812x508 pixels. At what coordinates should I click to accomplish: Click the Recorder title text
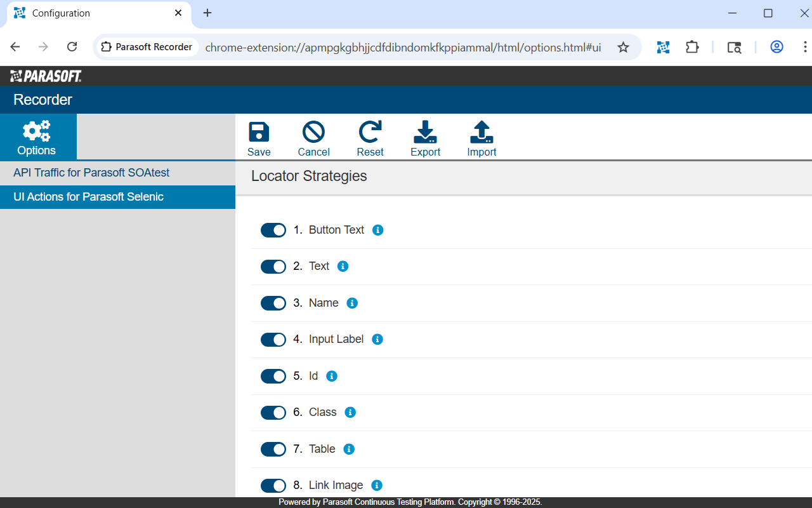(43, 100)
